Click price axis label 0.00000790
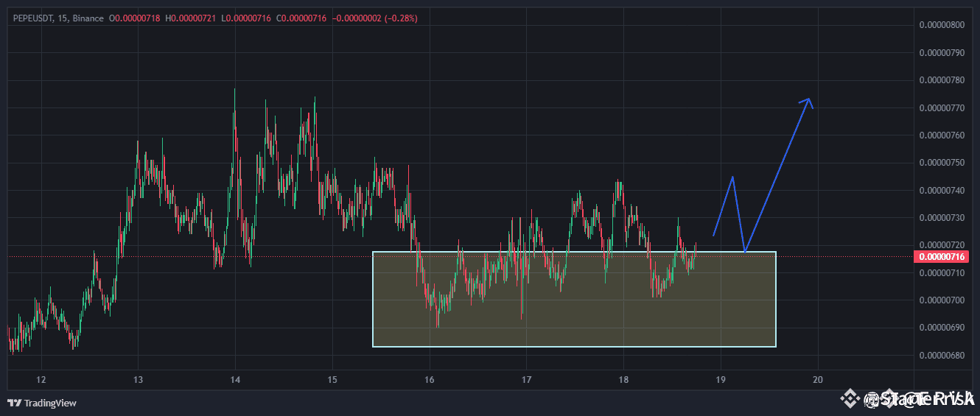Viewport: 980px width, 416px height. click(x=941, y=52)
